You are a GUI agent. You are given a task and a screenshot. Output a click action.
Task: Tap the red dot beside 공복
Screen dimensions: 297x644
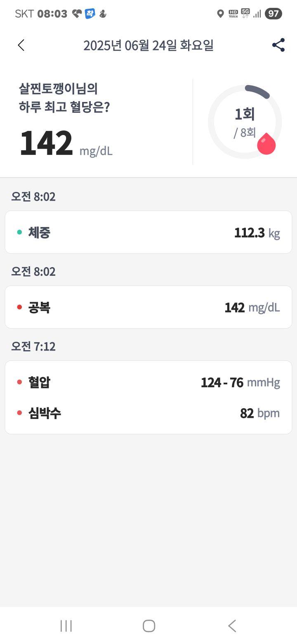(x=19, y=307)
